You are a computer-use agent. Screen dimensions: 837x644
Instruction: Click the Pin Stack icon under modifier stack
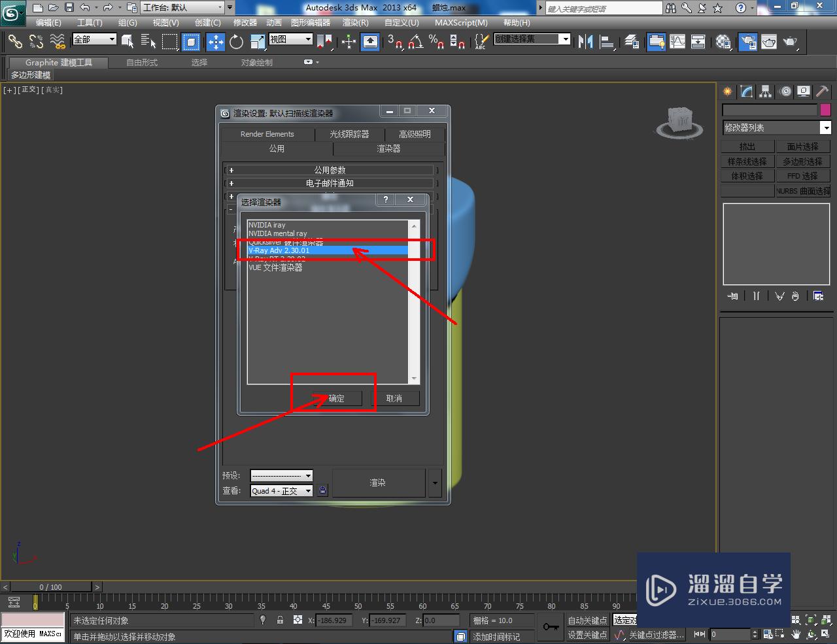pyautogui.click(x=733, y=296)
